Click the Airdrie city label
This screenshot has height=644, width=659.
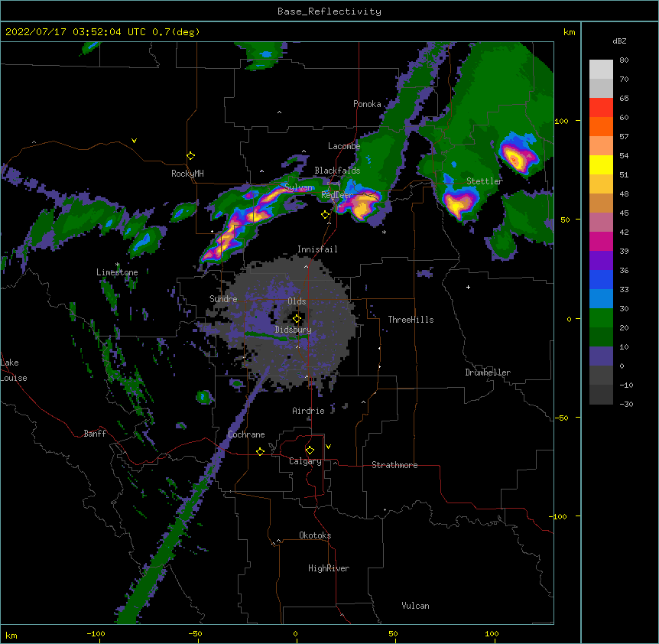(308, 411)
